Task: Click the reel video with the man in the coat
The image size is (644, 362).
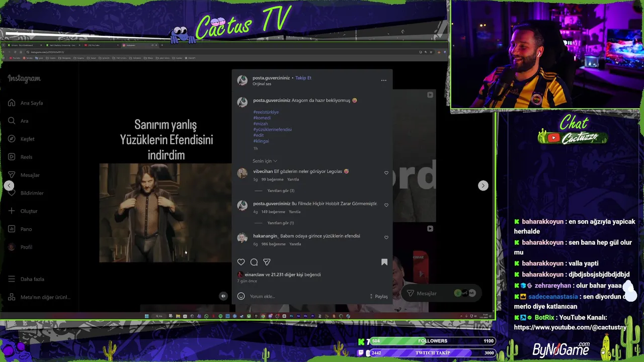Action: pos(165,212)
